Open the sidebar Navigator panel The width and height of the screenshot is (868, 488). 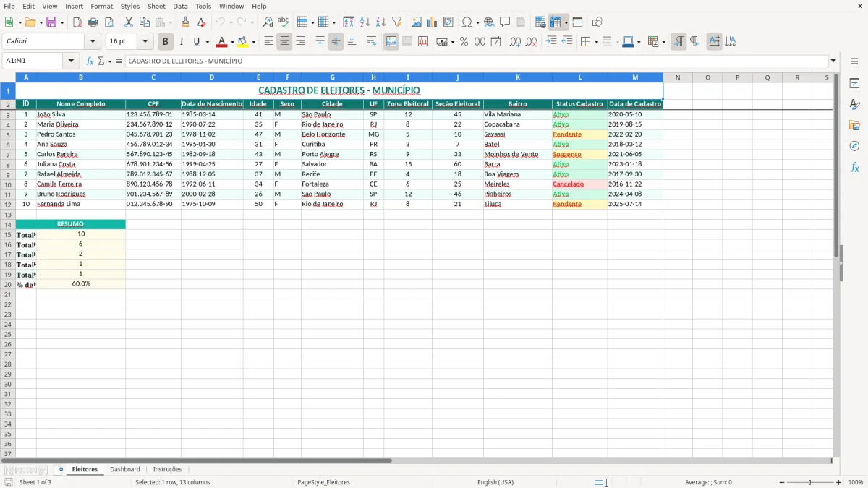854,146
